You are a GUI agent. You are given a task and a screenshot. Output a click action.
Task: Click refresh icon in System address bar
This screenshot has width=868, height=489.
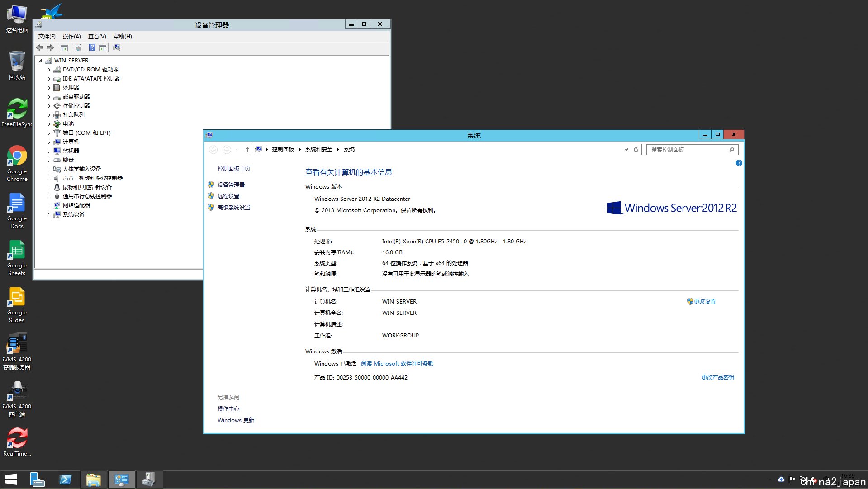[x=636, y=150]
